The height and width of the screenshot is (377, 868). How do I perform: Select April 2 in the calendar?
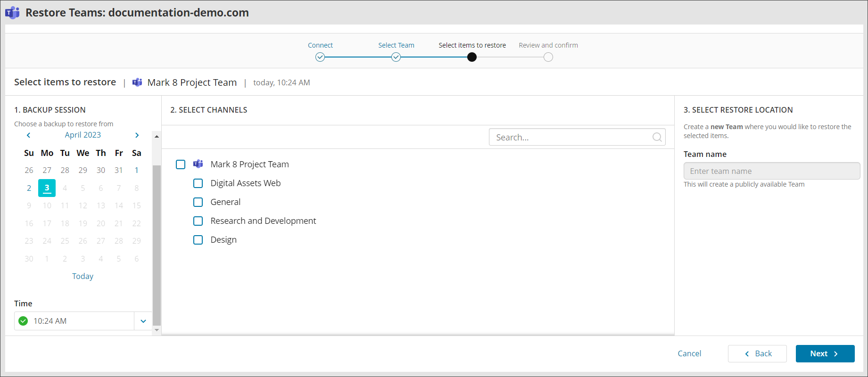[29, 188]
